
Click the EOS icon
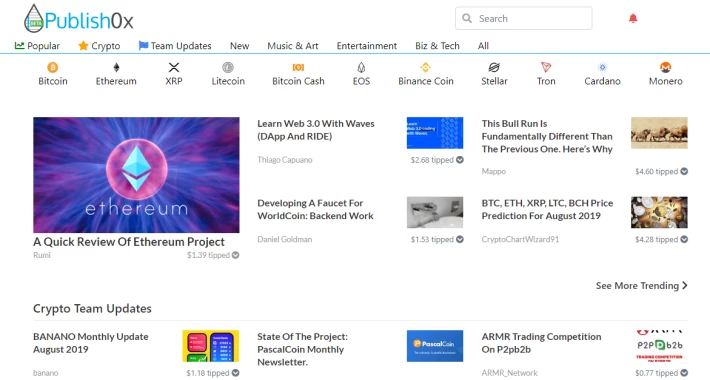pyautogui.click(x=361, y=67)
